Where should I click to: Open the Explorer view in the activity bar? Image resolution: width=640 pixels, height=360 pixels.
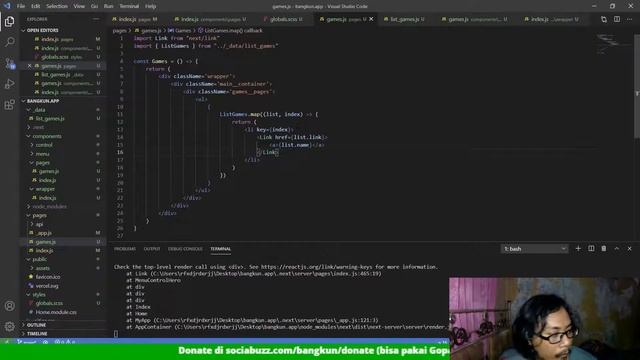[9, 21]
